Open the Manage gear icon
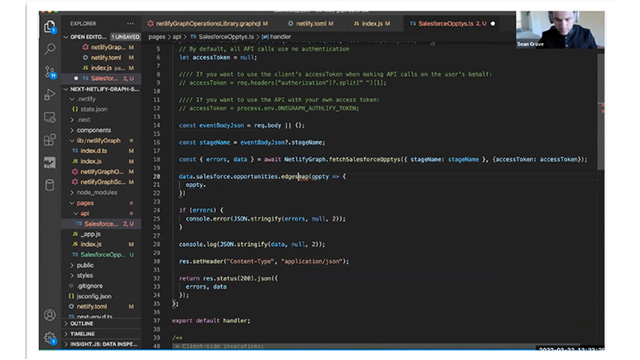Image resolution: width=640 pixels, height=360 pixels. pyautogui.click(x=50, y=338)
